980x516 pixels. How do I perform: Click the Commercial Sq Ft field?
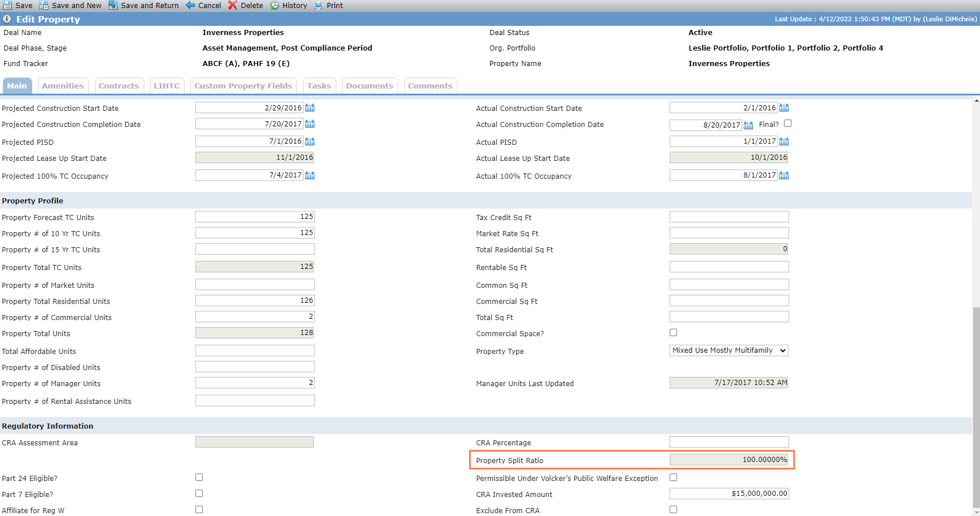tap(729, 301)
